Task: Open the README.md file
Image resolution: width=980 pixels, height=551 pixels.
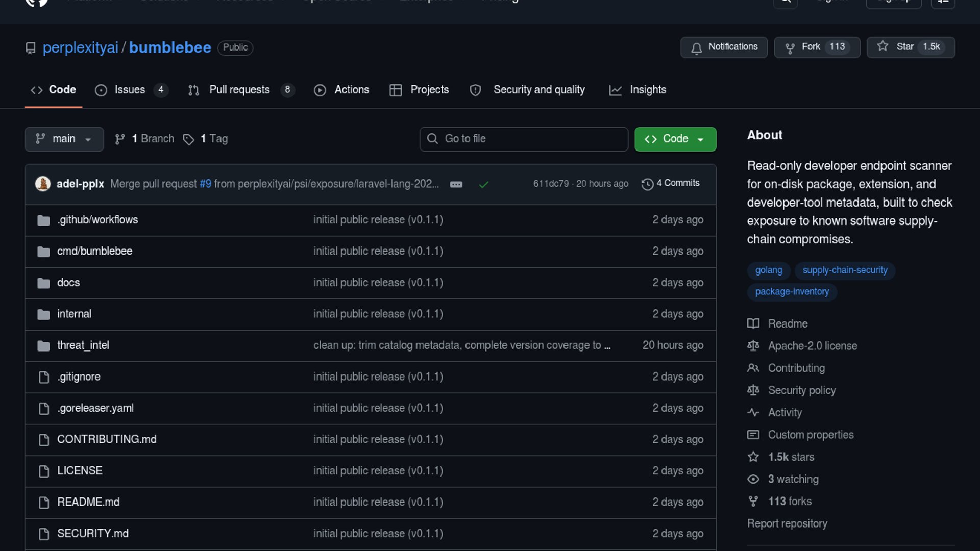Action: pyautogui.click(x=88, y=502)
